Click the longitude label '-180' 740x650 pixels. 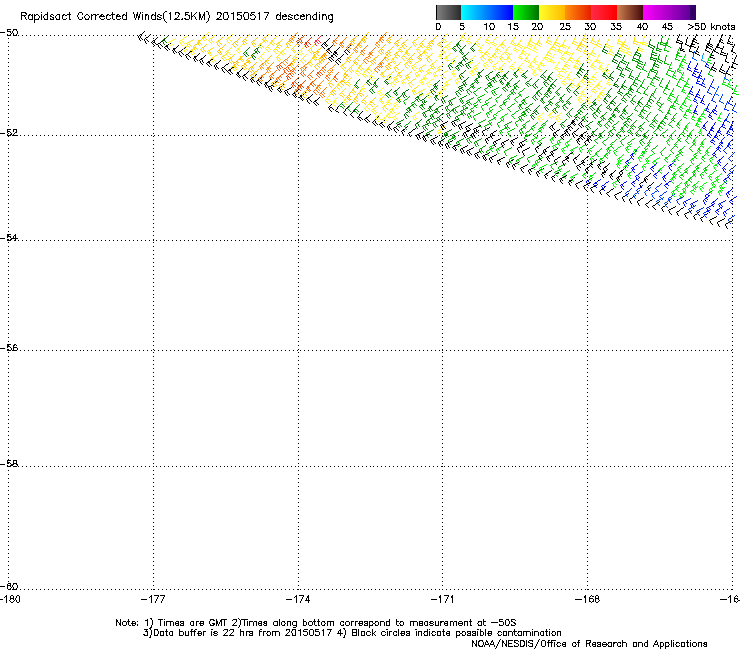pos(9,599)
